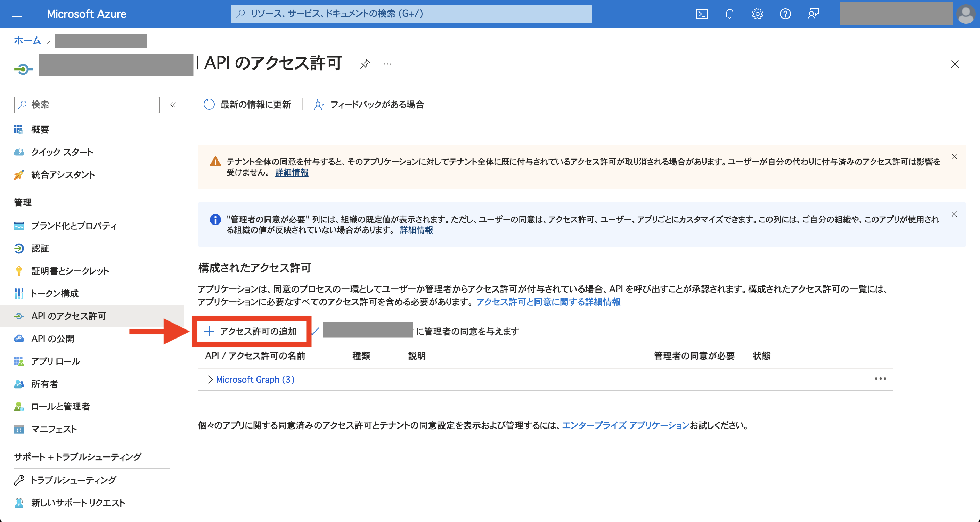Open the notifications bell
980x522 pixels.
click(729, 14)
